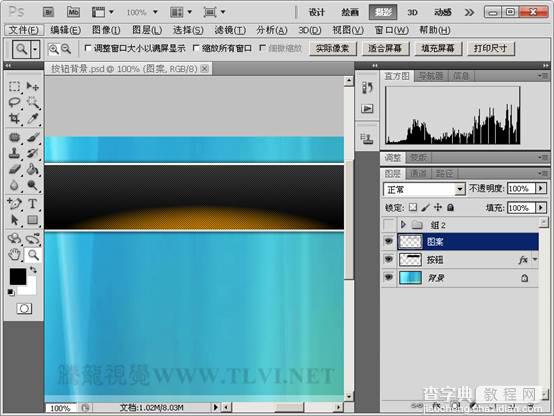Toggle lock image pixels
Viewport: 554px width, 416px height.
(x=425, y=207)
